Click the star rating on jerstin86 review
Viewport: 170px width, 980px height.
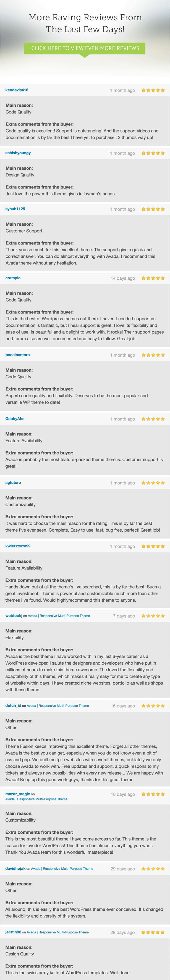[x=153, y=932]
